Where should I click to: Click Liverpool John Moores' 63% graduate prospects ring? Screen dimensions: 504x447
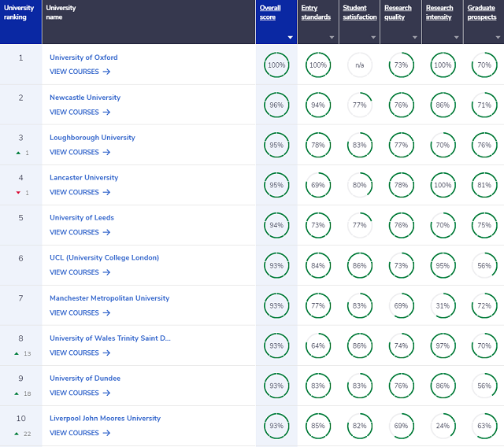tap(484, 426)
